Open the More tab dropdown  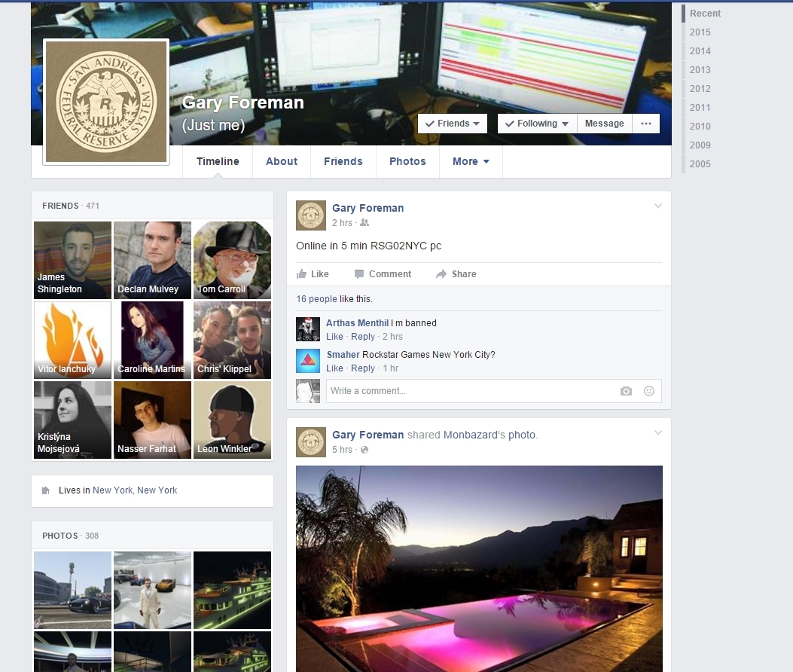(x=471, y=161)
